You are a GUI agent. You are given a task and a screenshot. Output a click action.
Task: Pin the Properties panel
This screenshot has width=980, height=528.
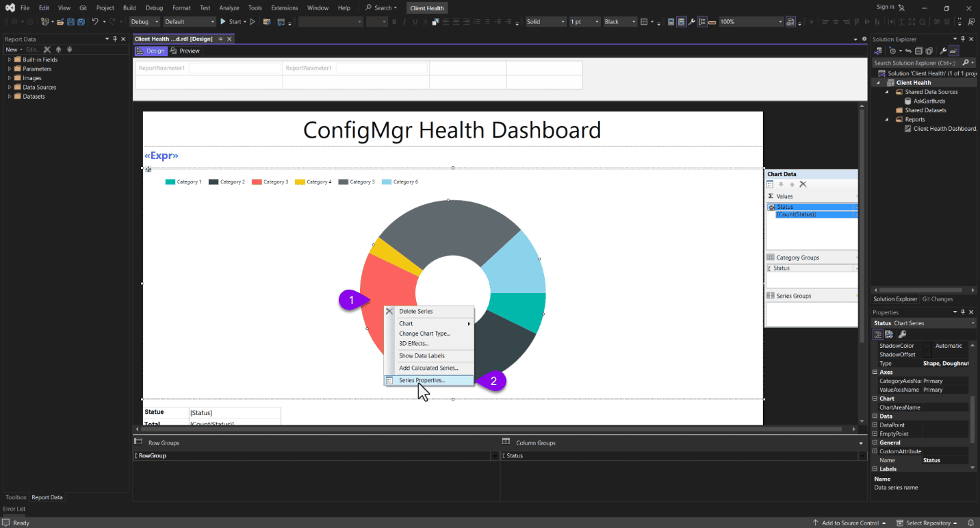[x=963, y=312]
